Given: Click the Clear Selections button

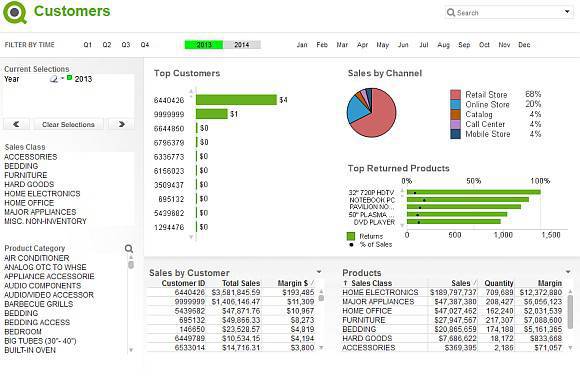Looking at the screenshot, I should 68,124.
